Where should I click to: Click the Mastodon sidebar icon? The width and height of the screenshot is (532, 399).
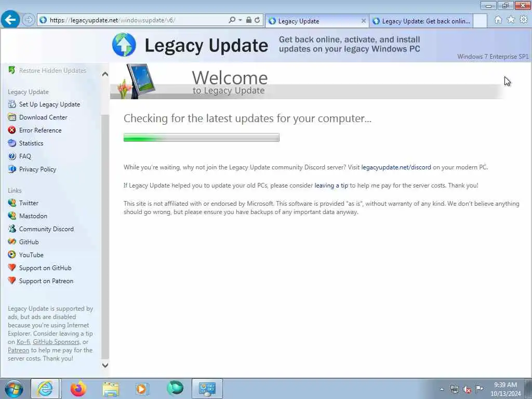(x=12, y=216)
